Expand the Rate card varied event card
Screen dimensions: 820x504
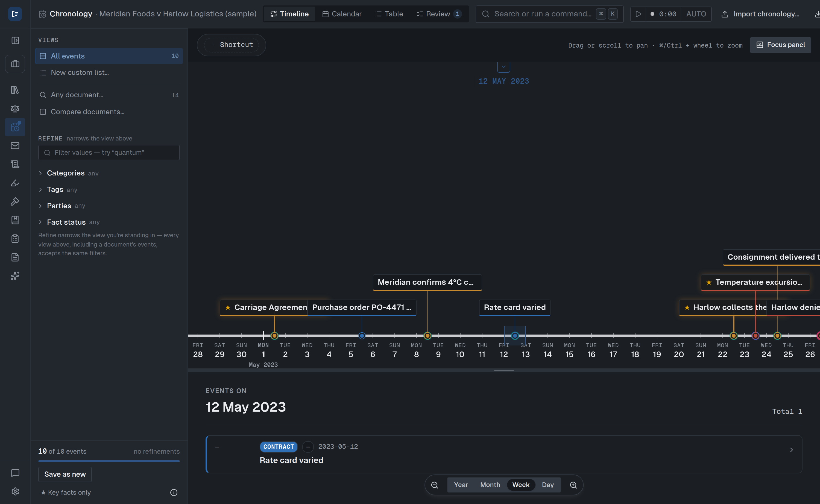tap(504, 454)
